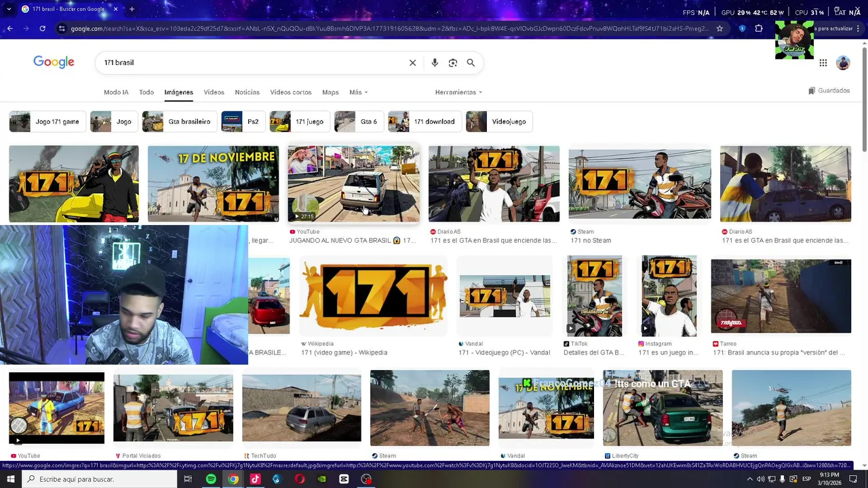Reload the page in Chrome

(x=42, y=28)
